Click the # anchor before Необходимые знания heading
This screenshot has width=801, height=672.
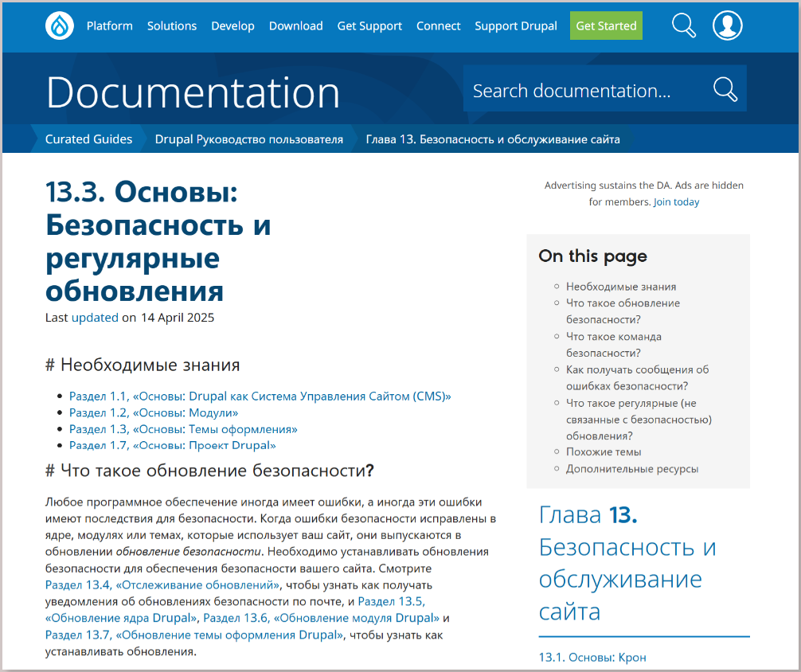pos(50,365)
